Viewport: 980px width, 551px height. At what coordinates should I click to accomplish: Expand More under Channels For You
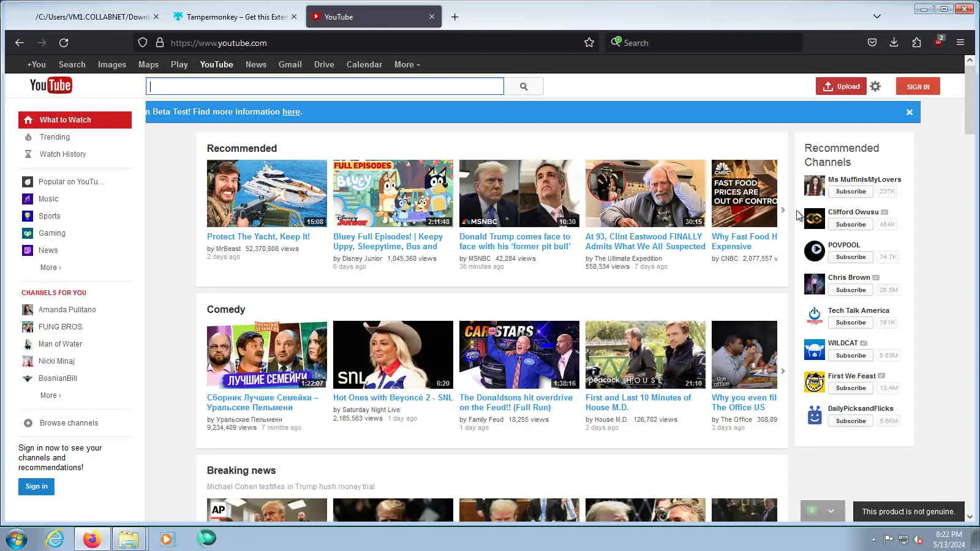coord(50,395)
